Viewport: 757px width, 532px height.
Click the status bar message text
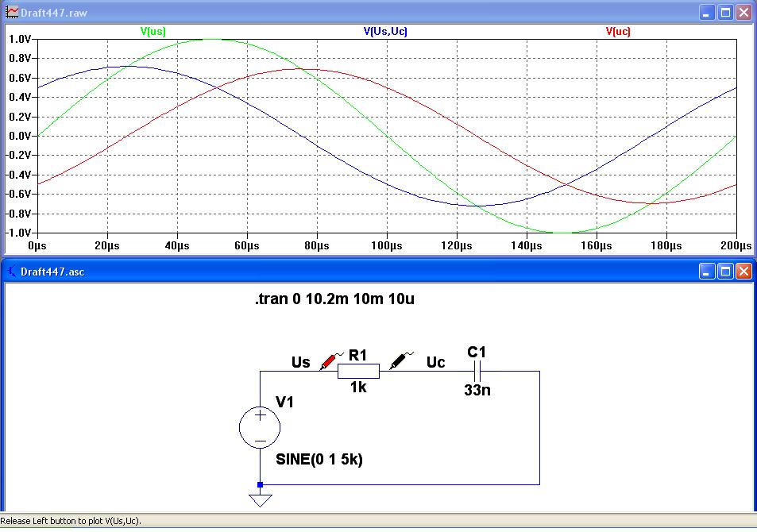(x=71, y=521)
